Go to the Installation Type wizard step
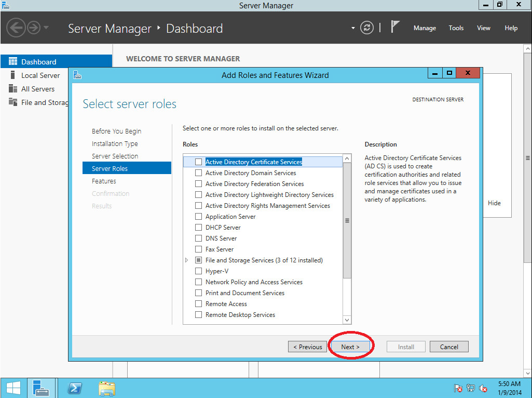Image resolution: width=532 pixels, height=398 pixels. (x=115, y=143)
